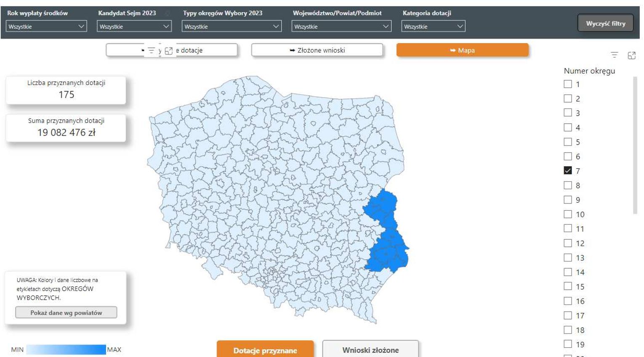Click focus mode icon on the dotacje button
The width and height of the screenshot is (644, 357).
(169, 50)
